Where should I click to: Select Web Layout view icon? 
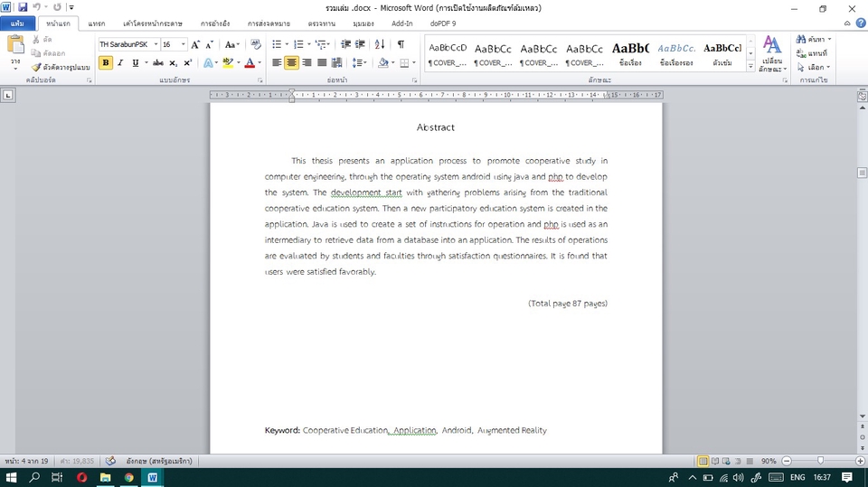click(726, 461)
